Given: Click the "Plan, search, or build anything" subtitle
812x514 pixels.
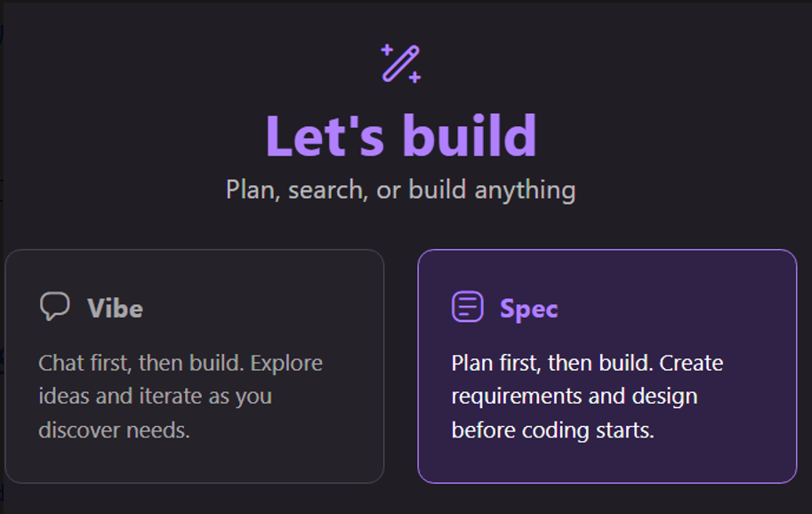Looking at the screenshot, I should [401, 190].
